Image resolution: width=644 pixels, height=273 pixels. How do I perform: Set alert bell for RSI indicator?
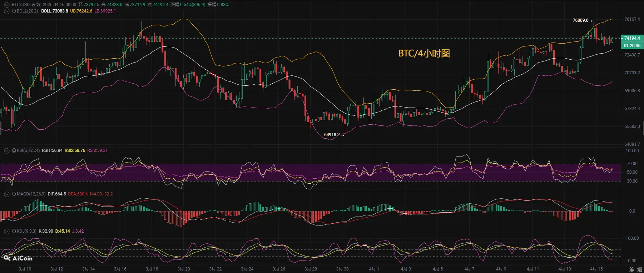coord(14,150)
